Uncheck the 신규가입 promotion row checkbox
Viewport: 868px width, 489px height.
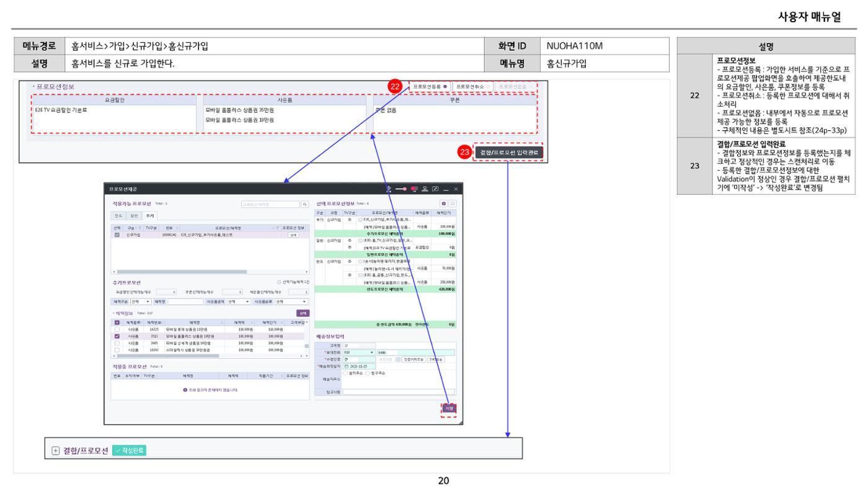click(117, 235)
